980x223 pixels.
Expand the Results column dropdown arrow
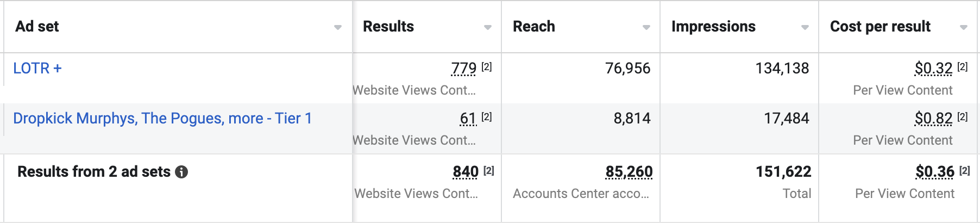tap(487, 27)
